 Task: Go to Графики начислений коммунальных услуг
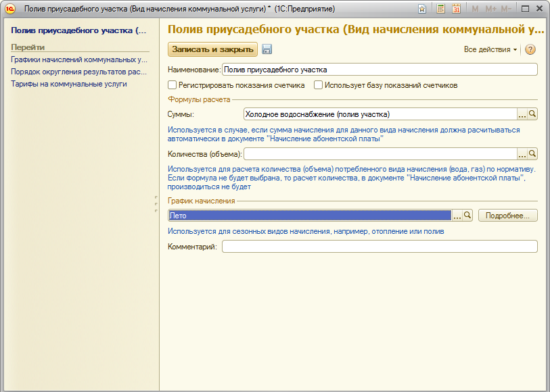click(78, 59)
